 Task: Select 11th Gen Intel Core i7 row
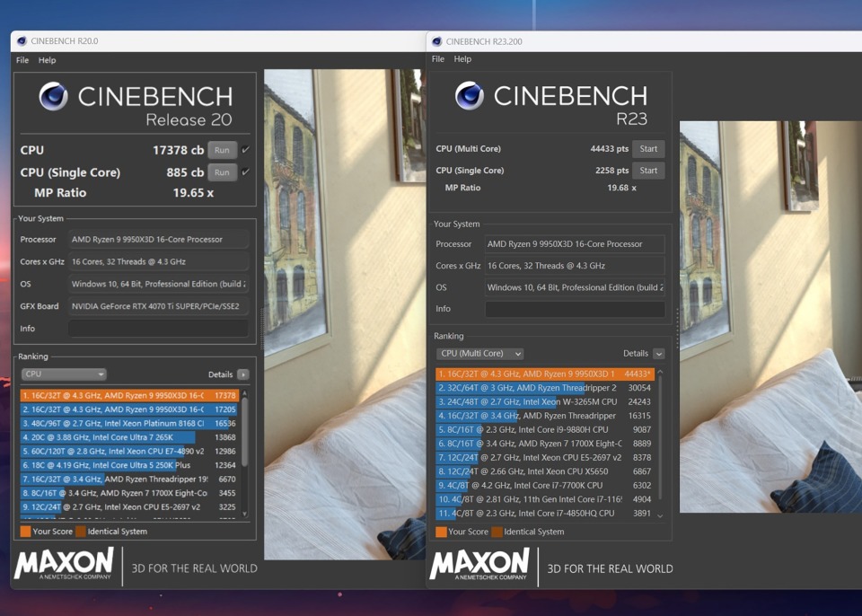(x=545, y=499)
